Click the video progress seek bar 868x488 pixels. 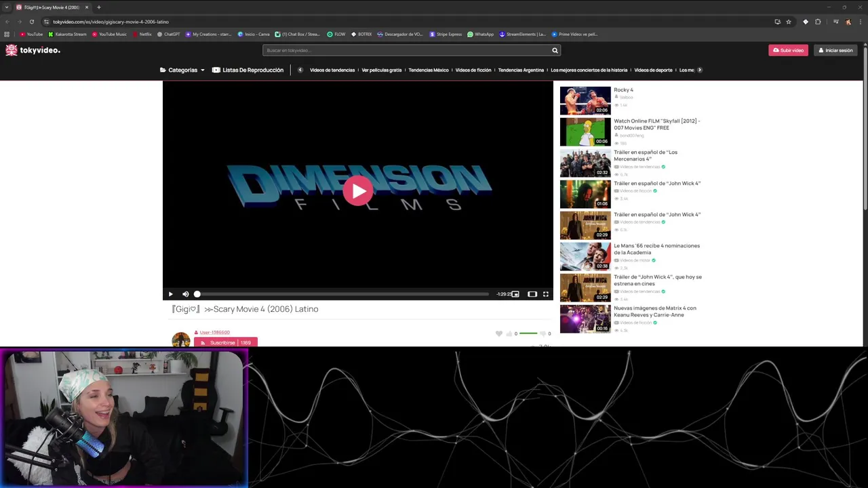click(x=342, y=294)
